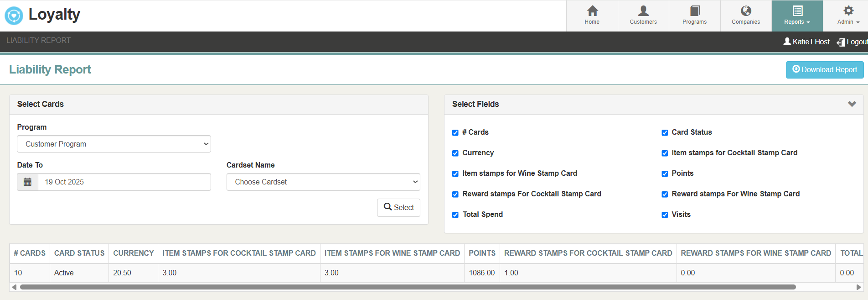Open the Reports menu
The height and width of the screenshot is (300, 868).
[x=797, y=16]
